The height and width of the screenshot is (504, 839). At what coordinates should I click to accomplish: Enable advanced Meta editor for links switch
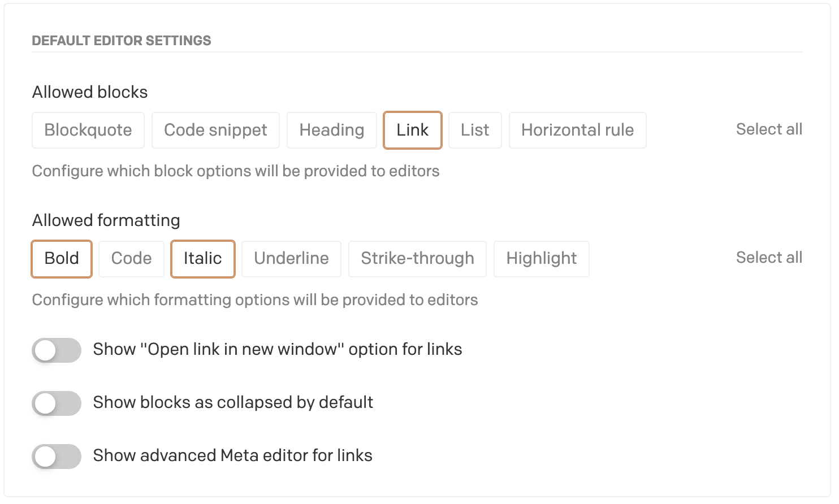click(57, 457)
